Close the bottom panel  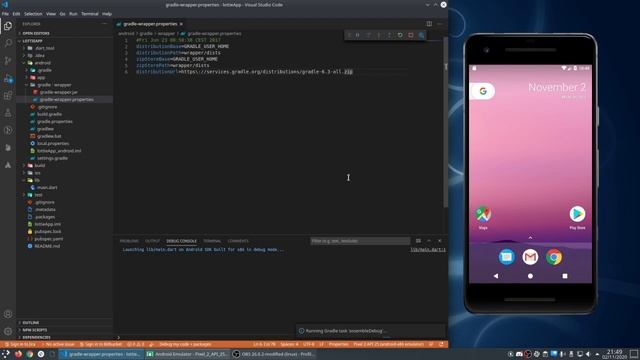click(440, 241)
